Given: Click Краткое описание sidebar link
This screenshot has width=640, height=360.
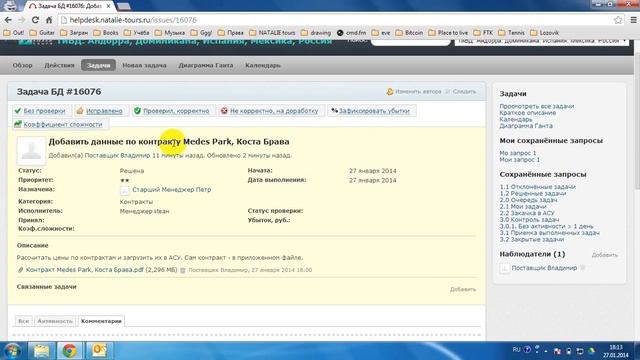Looking at the screenshot, I should pyautogui.click(x=528, y=113).
